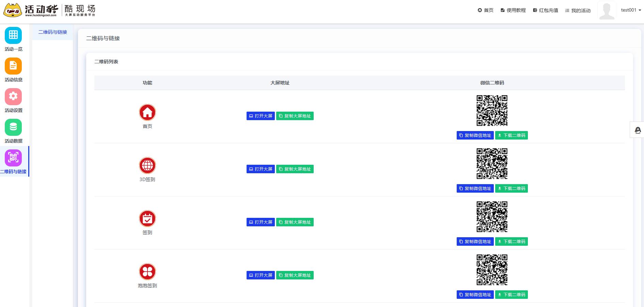Click the 二维码列表 card title
Image resolution: width=644 pixels, height=307 pixels.
click(106, 62)
